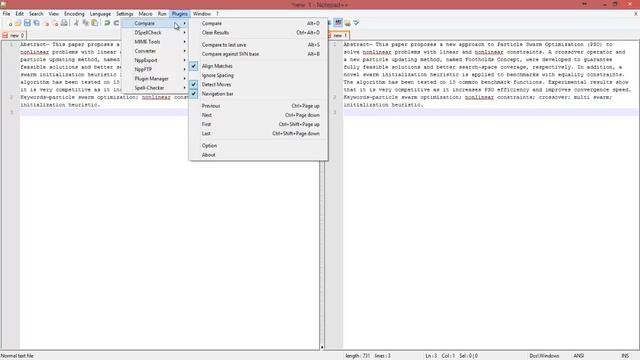The width and height of the screenshot is (640, 360).
Task: Expand the Plugin Manager submenu
Action: (155, 78)
